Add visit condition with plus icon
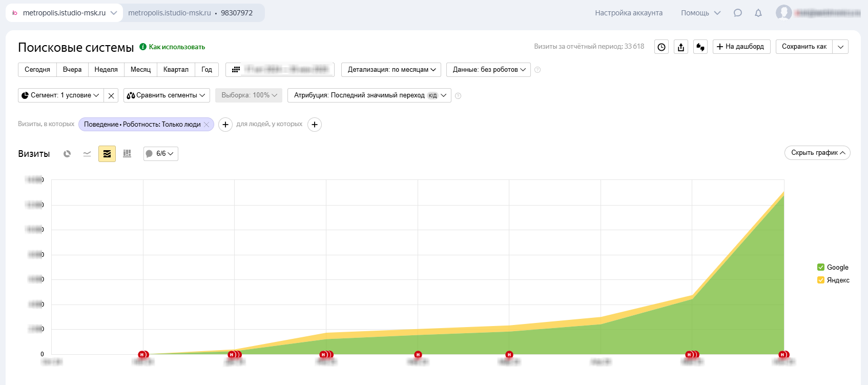Screen dimensions: 868x385 point(225,125)
